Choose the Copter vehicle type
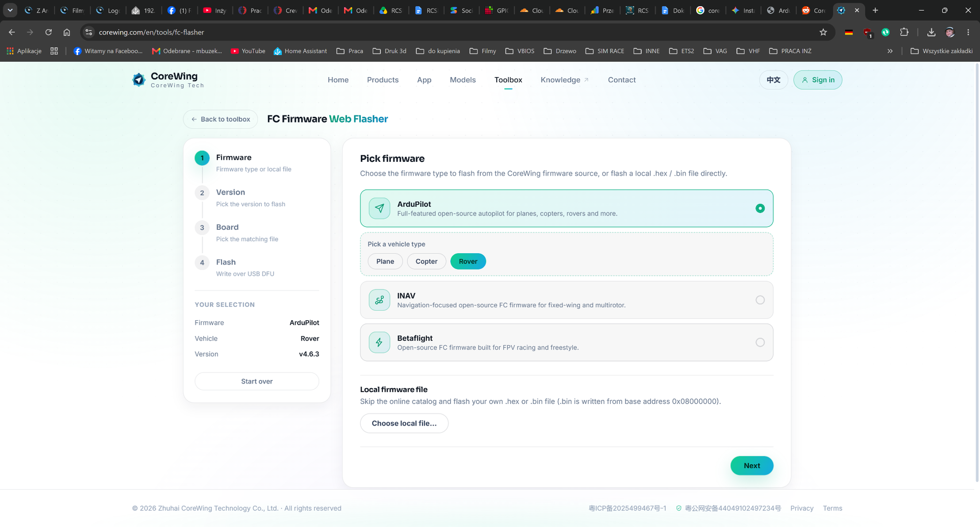 click(x=426, y=261)
